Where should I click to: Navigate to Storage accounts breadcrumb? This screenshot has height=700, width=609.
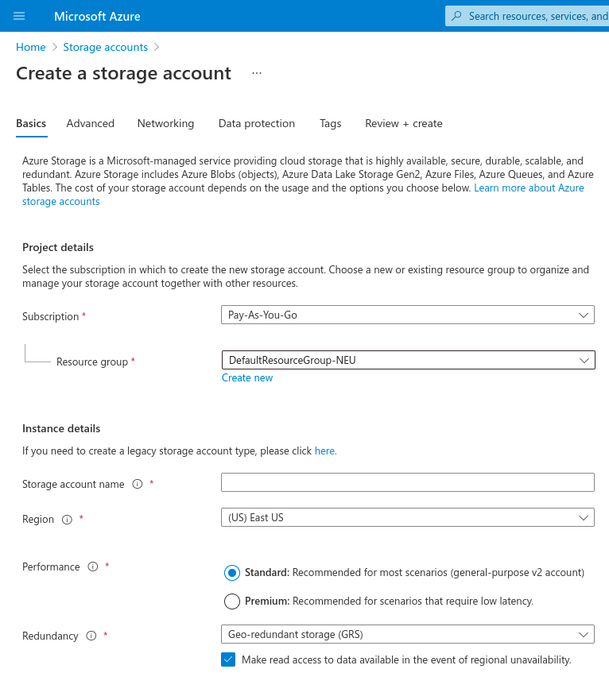pyautogui.click(x=106, y=47)
